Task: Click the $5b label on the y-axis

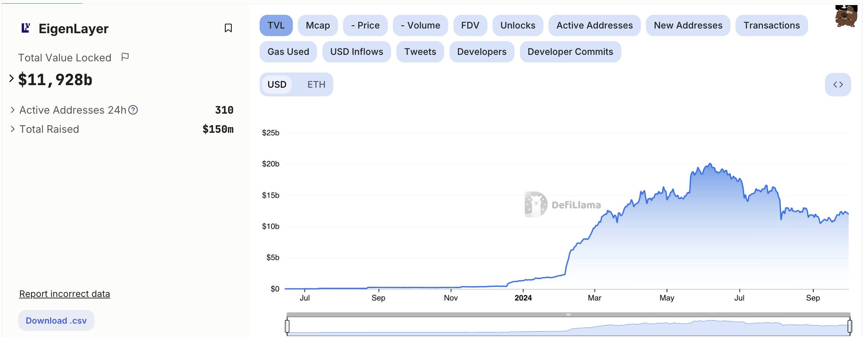Action: (x=273, y=257)
